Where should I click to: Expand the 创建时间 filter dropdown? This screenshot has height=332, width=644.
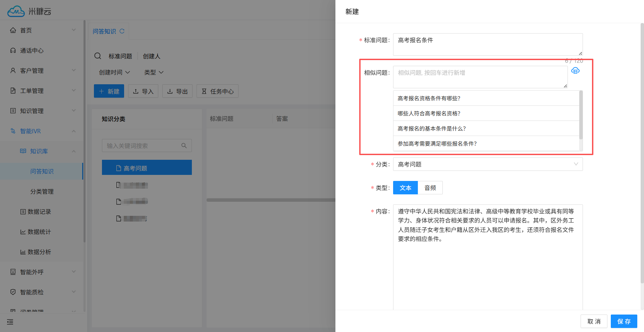pos(114,72)
